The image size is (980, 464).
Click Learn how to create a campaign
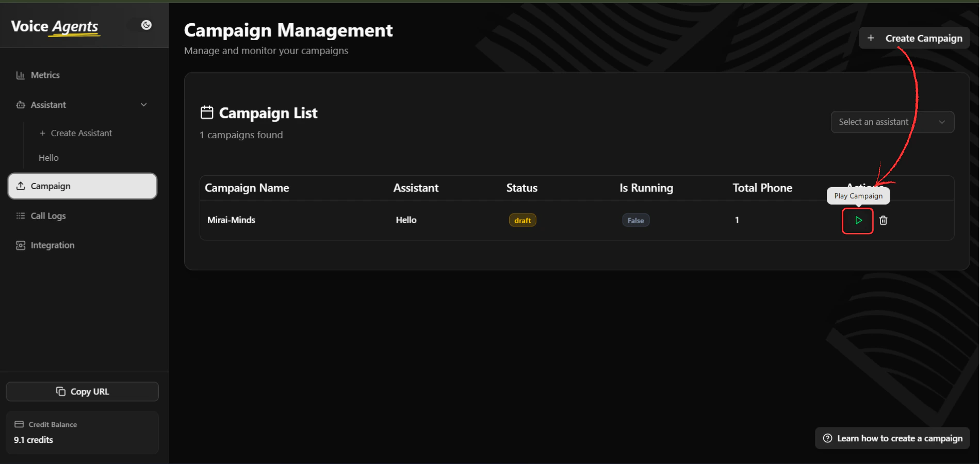[x=900, y=438]
